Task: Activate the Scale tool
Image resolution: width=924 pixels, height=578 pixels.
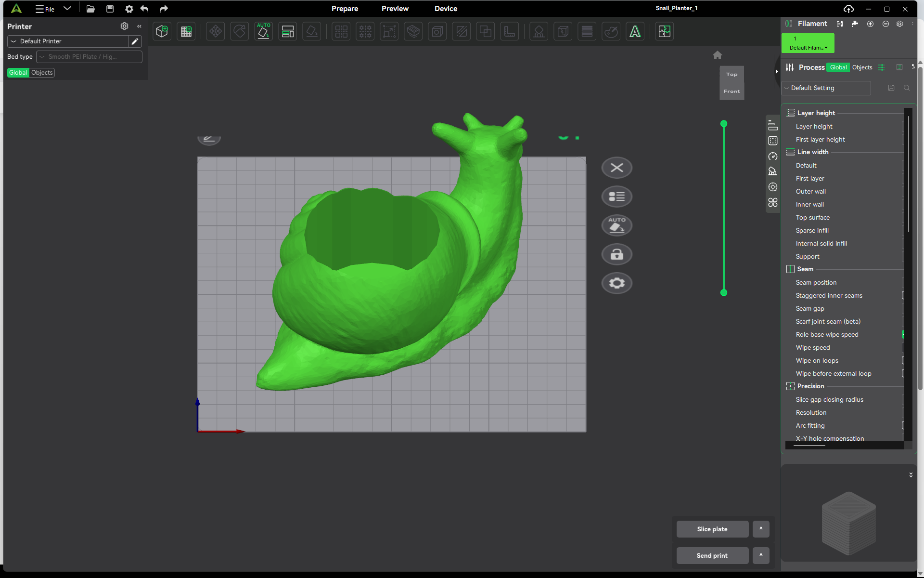Action: 389,31
